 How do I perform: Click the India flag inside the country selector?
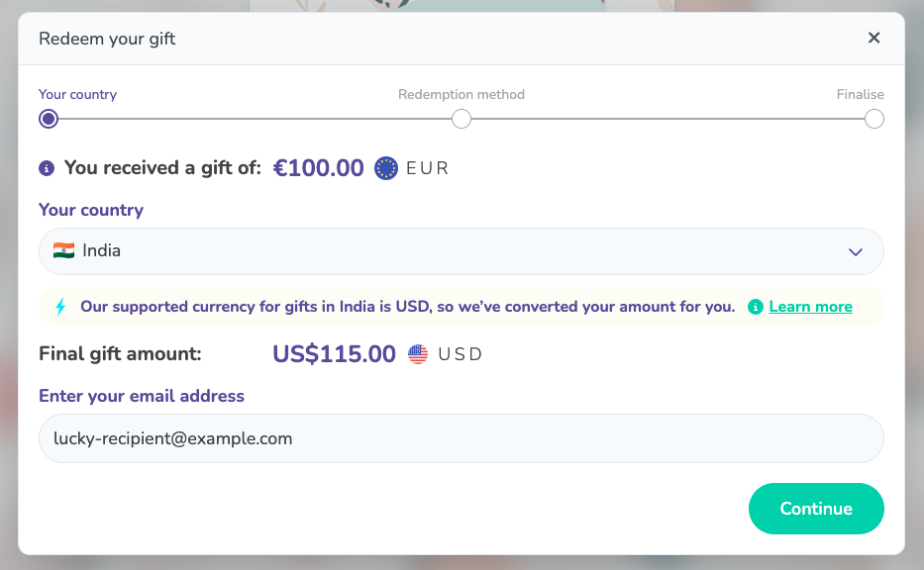tap(64, 250)
